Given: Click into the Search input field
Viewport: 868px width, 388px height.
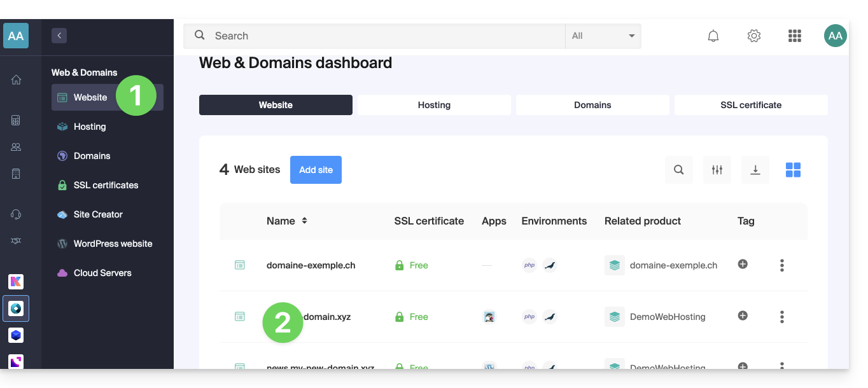Looking at the screenshot, I should click(x=382, y=36).
